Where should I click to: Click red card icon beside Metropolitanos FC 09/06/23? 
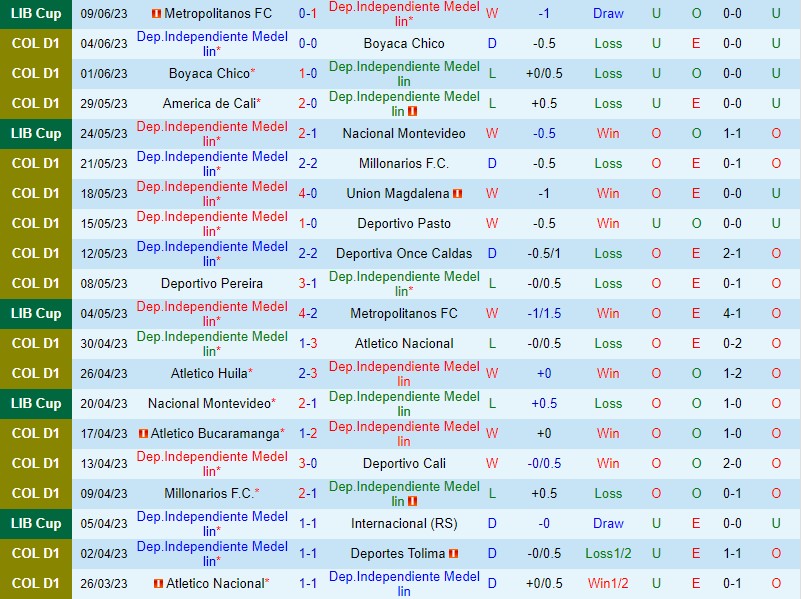(x=157, y=14)
